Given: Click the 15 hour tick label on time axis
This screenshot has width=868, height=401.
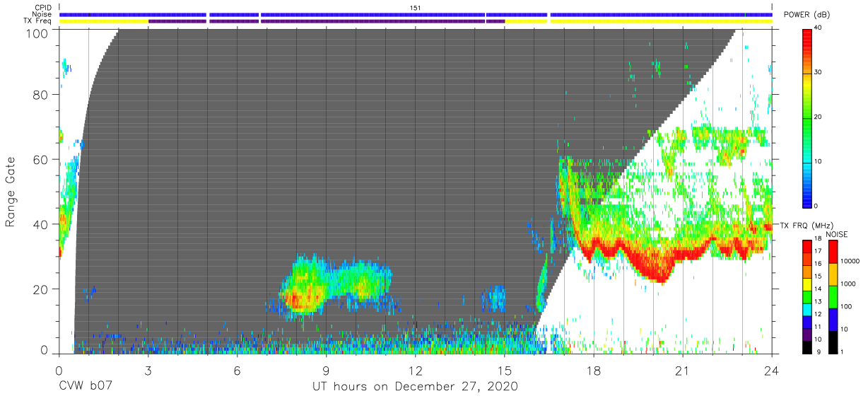Looking at the screenshot, I should [505, 371].
